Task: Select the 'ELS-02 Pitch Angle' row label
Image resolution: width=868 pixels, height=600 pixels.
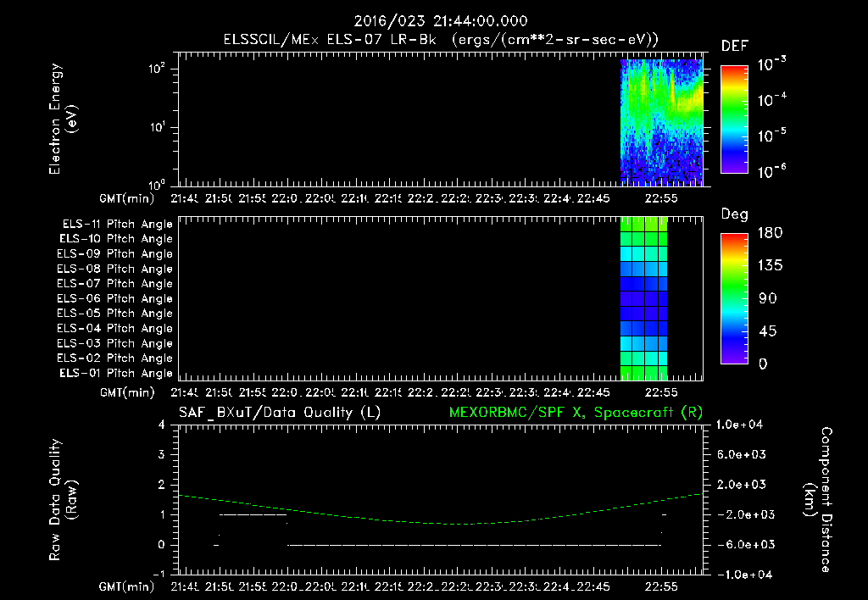Action: [114, 358]
